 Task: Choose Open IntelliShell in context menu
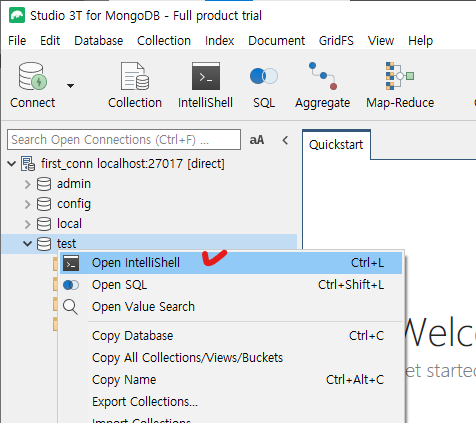[231, 263]
